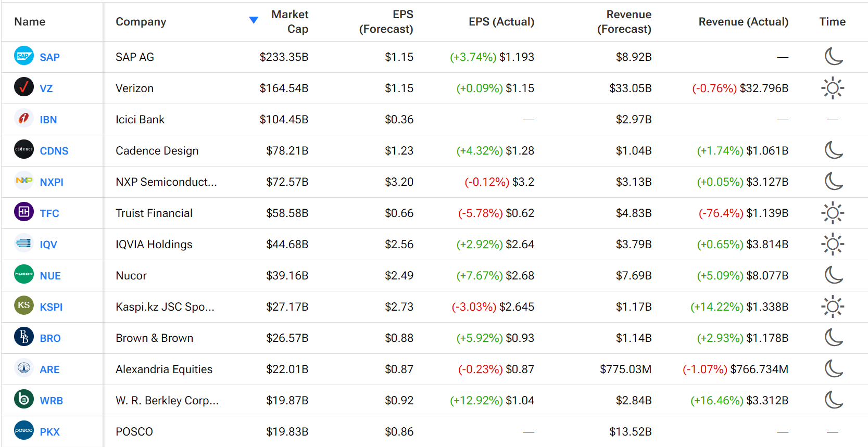
Task: Click the Brown & Brown logo icon
Action: pyautogui.click(x=24, y=337)
